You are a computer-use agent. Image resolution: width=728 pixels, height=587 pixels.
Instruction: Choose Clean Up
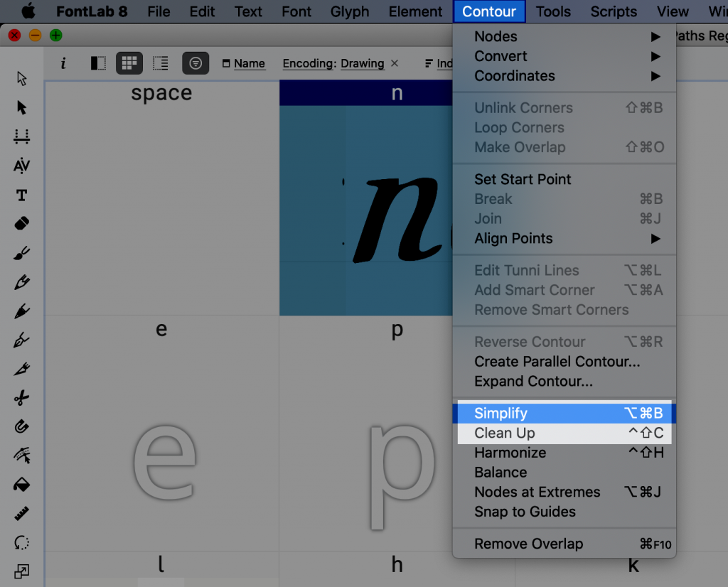tap(564, 433)
